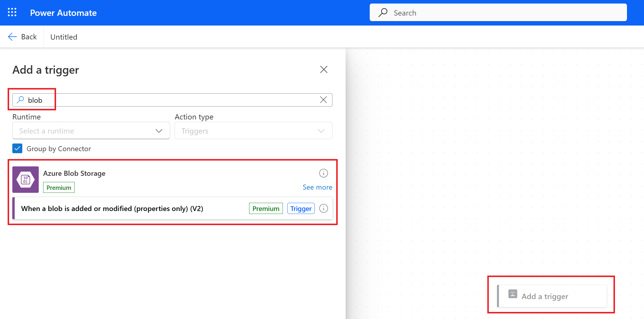Image resolution: width=644 pixels, height=319 pixels.
Task: Click the Azure Blob Storage connector icon
Action: [x=26, y=179]
